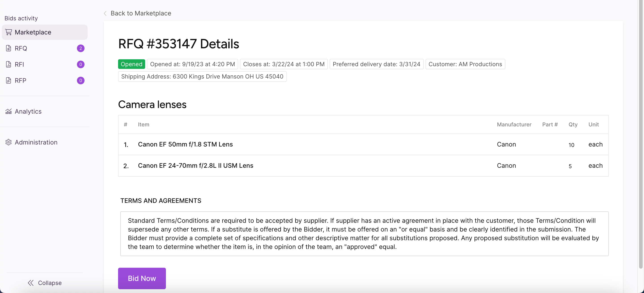
Task: Click the green Opened status tag
Action: point(131,64)
